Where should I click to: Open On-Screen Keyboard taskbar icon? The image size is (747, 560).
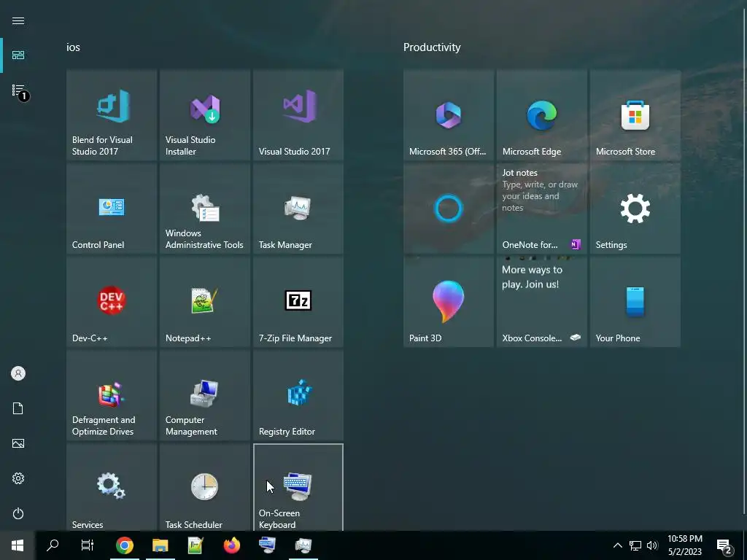tap(267, 545)
